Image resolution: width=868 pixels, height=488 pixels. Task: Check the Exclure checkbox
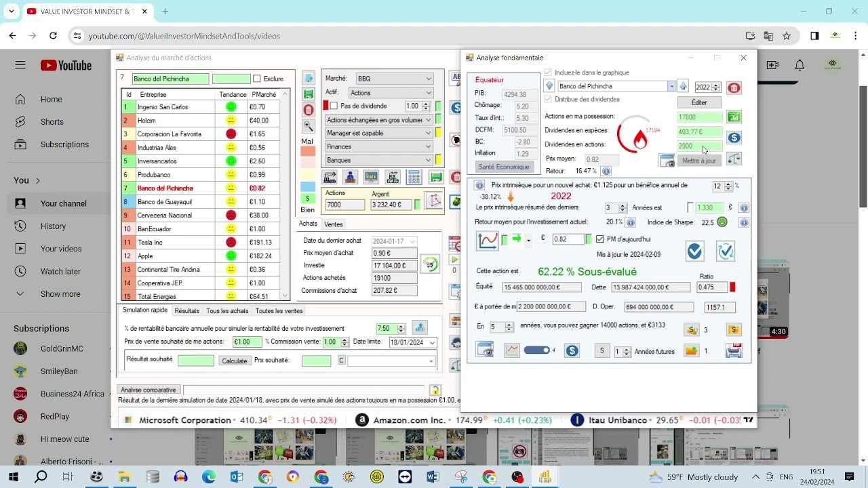click(257, 79)
